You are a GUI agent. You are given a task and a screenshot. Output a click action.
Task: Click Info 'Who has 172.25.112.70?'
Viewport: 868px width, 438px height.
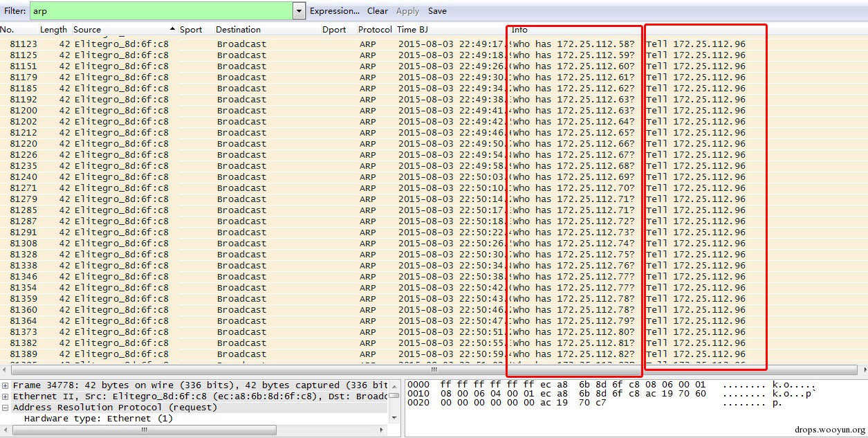(573, 188)
